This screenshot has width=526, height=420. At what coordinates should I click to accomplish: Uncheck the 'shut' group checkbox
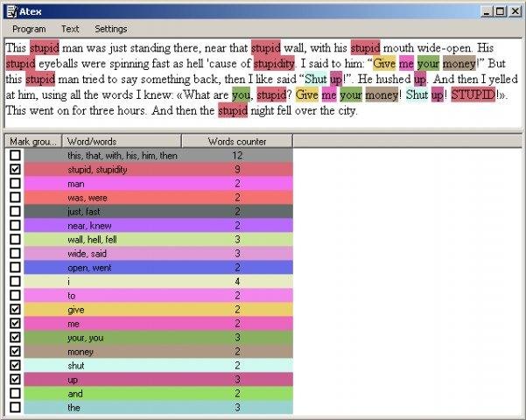coord(15,366)
